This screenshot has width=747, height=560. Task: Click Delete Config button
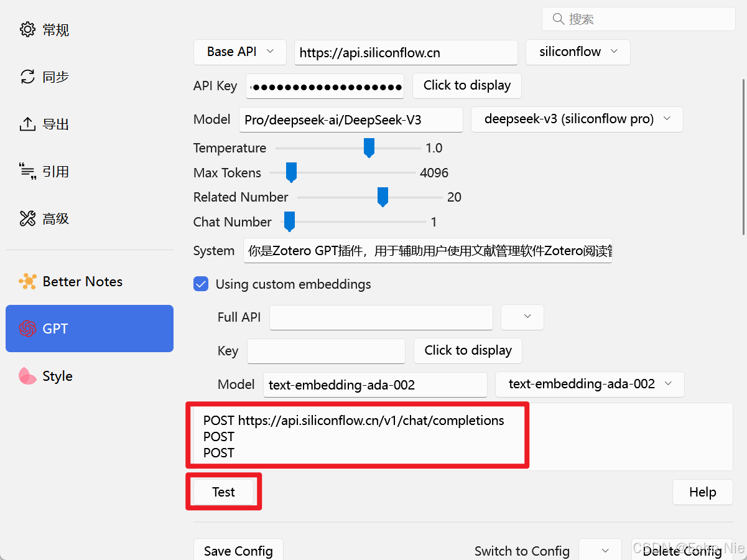[x=682, y=551]
